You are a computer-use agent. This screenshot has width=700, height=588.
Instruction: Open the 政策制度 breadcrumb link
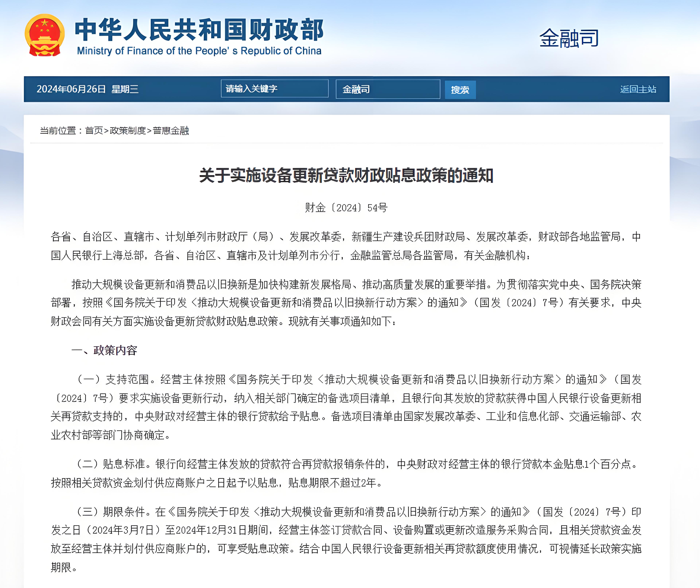pyautogui.click(x=128, y=130)
